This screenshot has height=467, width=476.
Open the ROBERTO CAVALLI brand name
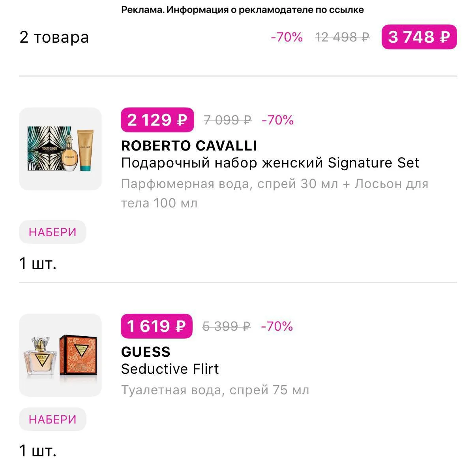click(189, 146)
